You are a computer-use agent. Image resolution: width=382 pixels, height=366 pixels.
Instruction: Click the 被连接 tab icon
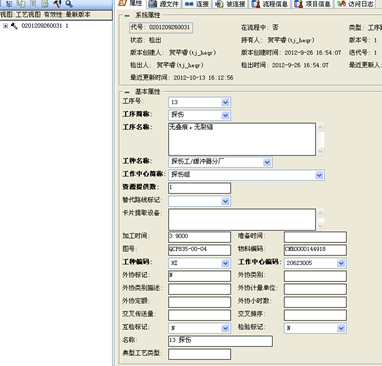point(219,4)
